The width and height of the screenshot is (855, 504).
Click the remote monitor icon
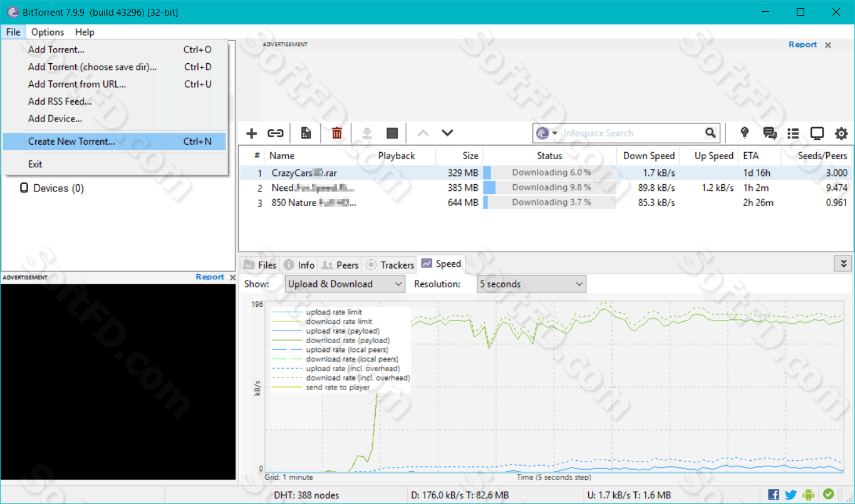pyautogui.click(x=817, y=133)
